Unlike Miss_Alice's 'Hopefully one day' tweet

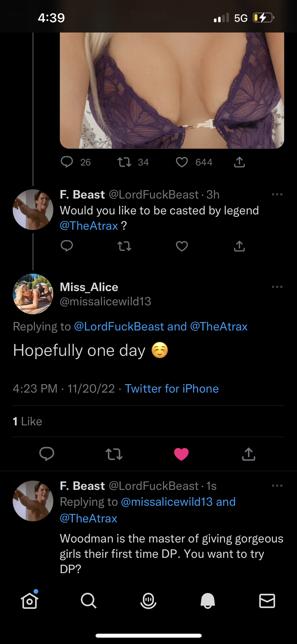pos(181,454)
